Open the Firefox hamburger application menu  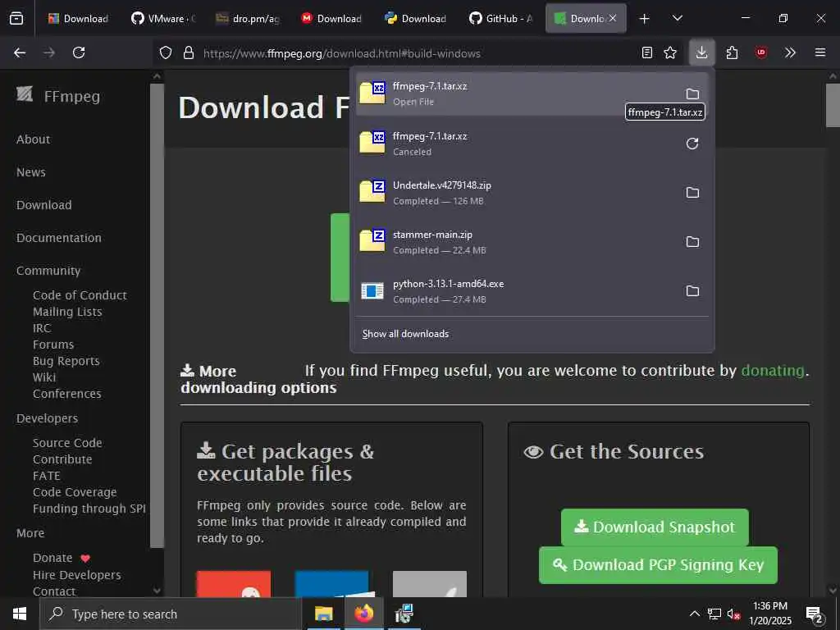pyautogui.click(x=820, y=52)
